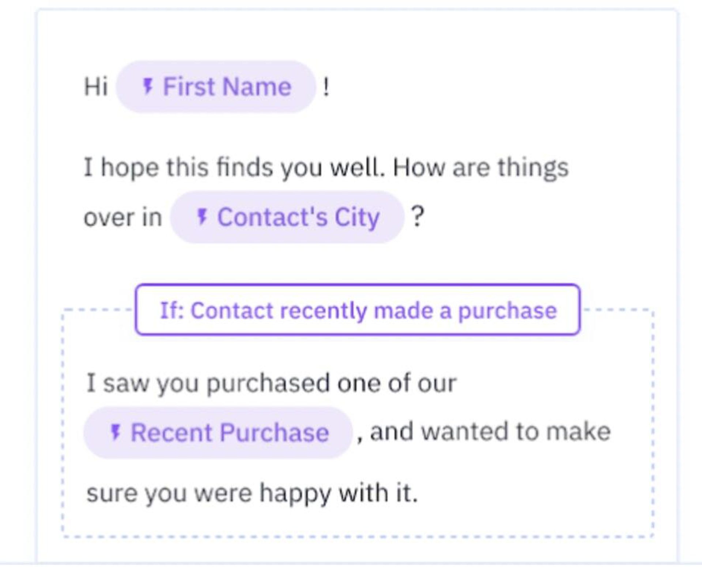Click the lightning icon in Contact's City token
The image size is (702, 588).
pyautogui.click(x=202, y=217)
